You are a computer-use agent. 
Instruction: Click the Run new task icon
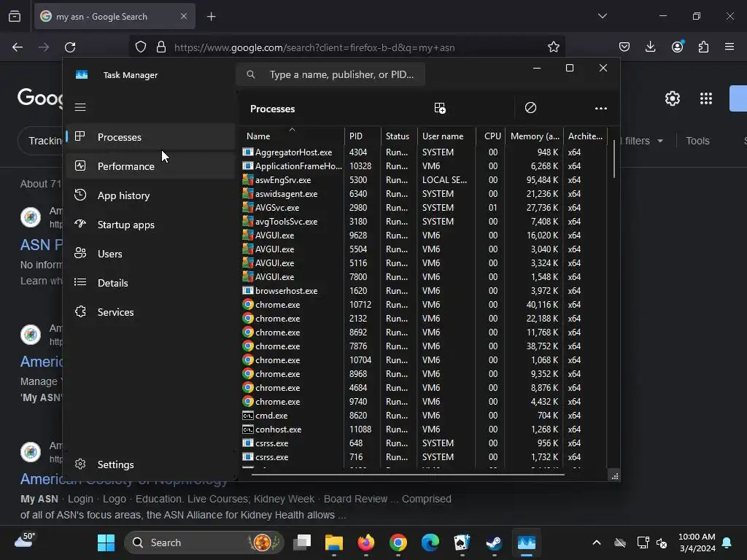pos(440,108)
